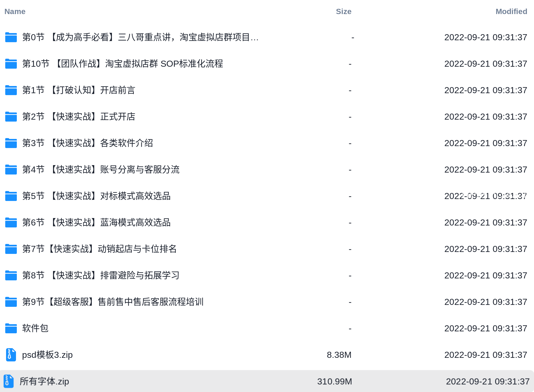The height and width of the screenshot is (392, 534).
Task: Click the modified date in the 第3节 row
Action: (486, 143)
